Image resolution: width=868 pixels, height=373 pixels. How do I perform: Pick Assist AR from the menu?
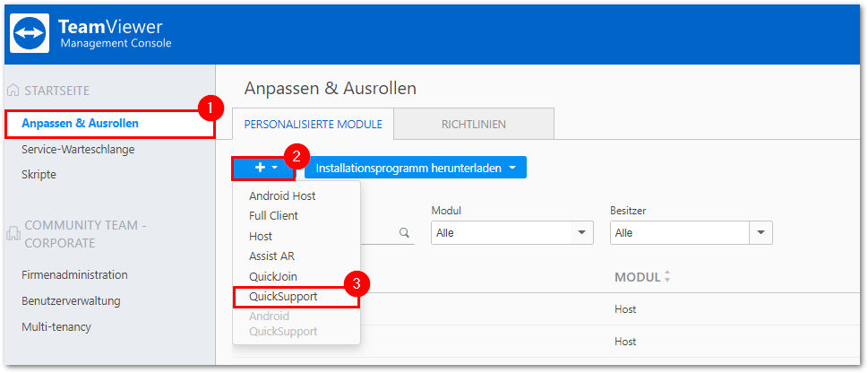271,256
